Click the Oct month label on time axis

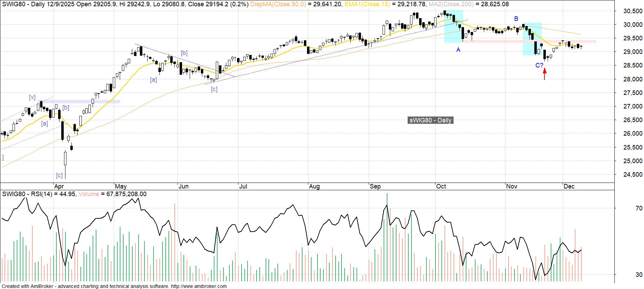441,186
